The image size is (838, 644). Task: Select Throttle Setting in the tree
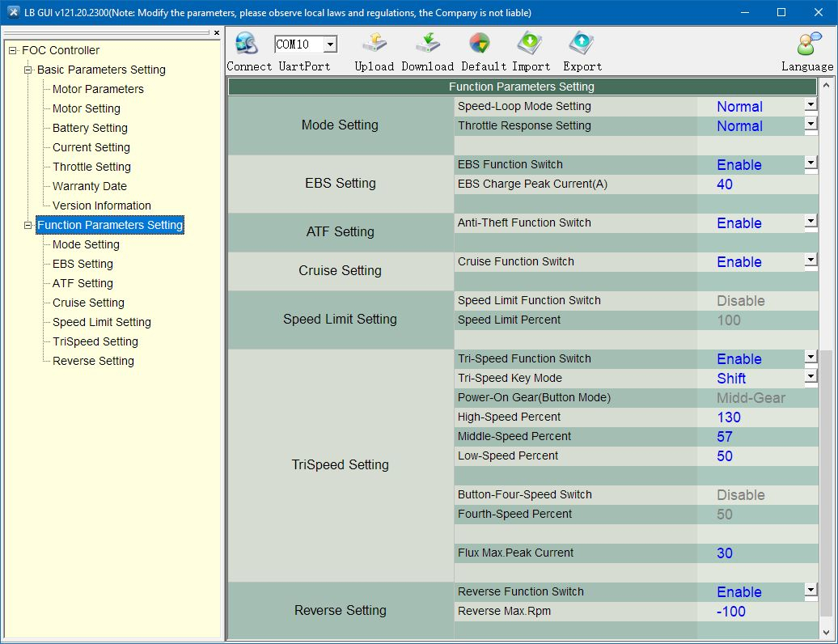[x=91, y=167]
